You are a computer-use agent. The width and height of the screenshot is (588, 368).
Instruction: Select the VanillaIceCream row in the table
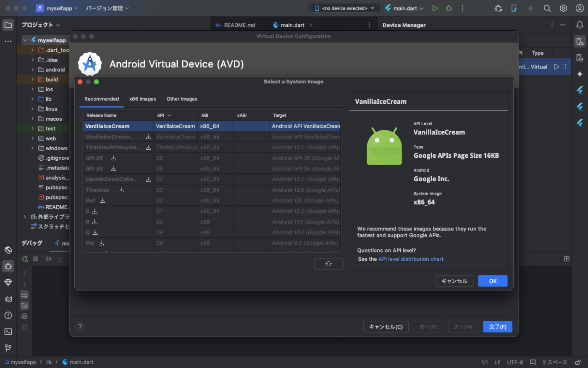212,126
